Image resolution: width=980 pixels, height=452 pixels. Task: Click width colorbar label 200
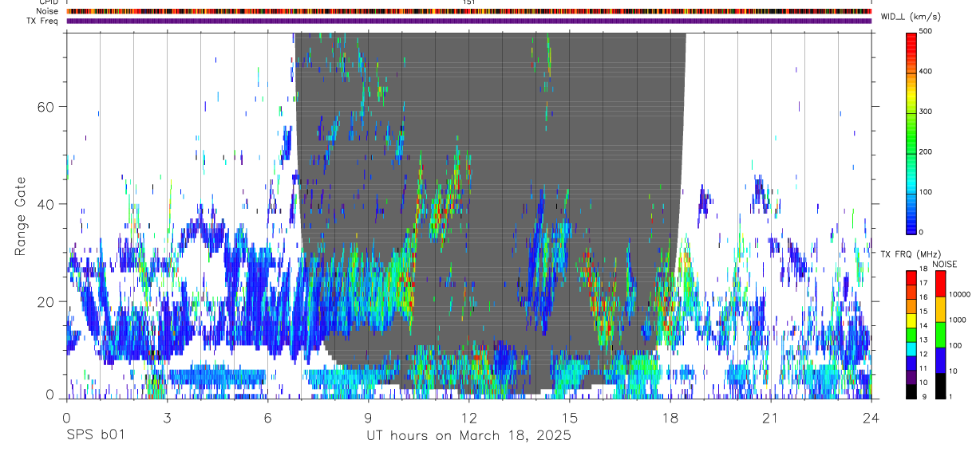(x=926, y=152)
